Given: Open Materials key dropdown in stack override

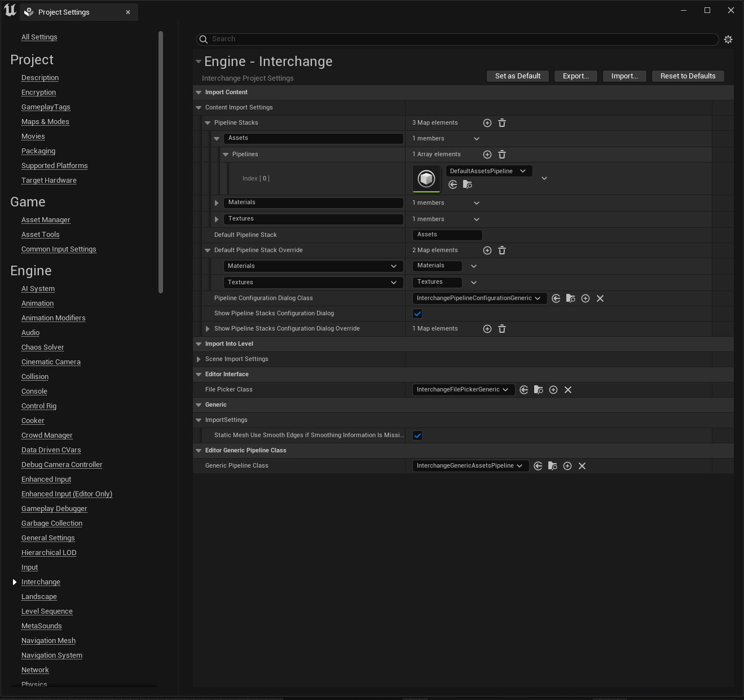Looking at the screenshot, I should tap(313, 266).
